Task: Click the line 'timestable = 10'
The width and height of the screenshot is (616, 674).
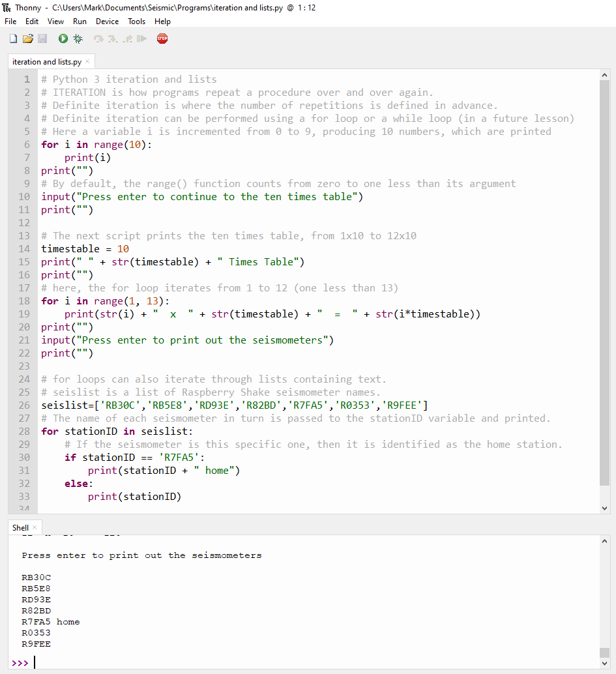Action: click(85, 249)
